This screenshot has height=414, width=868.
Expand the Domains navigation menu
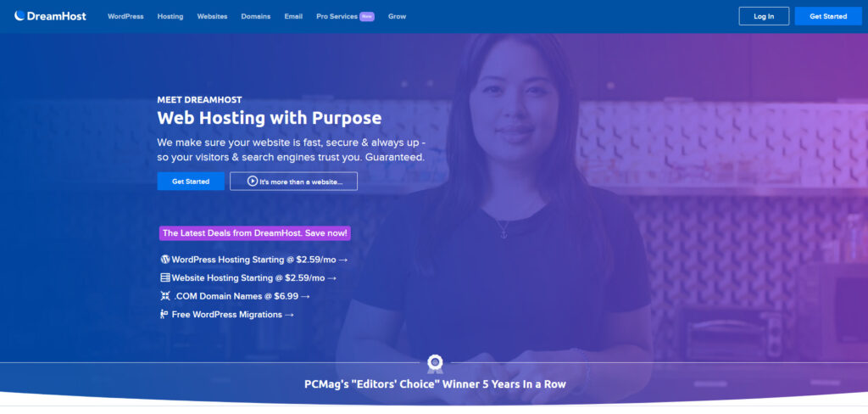pos(256,17)
